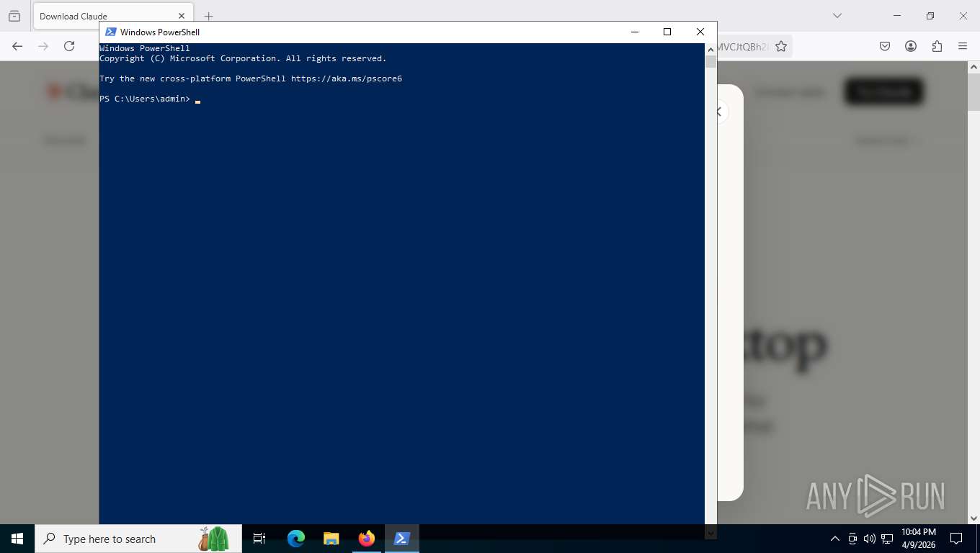Open the volume tray icon
This screenshot has height=553, width=980.
(870, 539)
